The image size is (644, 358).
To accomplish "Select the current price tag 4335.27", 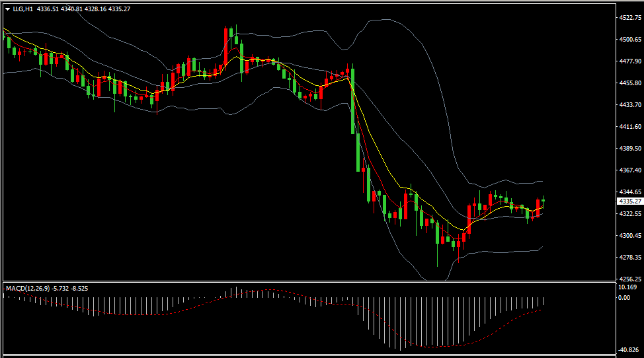I will [x=630, y=201].
